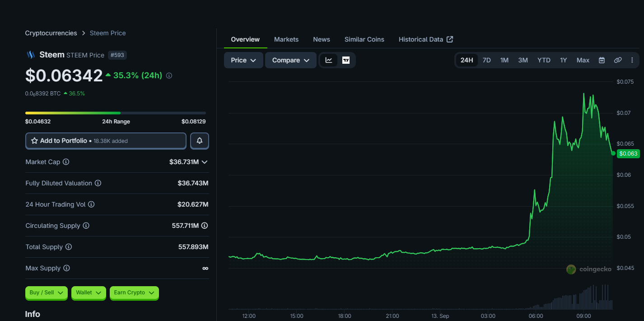Screen dimensions: 644x321
Task: Click info icon beside 24h price change
Action: 169,76
